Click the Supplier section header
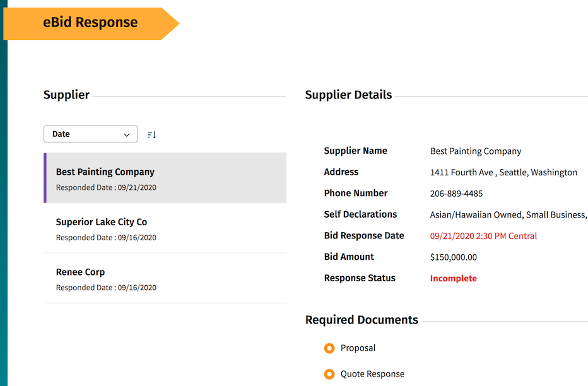The image size is (588, 386). pos(66,95)
